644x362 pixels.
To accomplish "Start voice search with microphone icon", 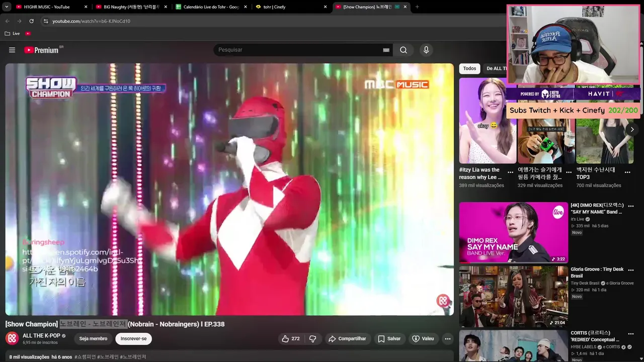I will click(x=426, y=50).
